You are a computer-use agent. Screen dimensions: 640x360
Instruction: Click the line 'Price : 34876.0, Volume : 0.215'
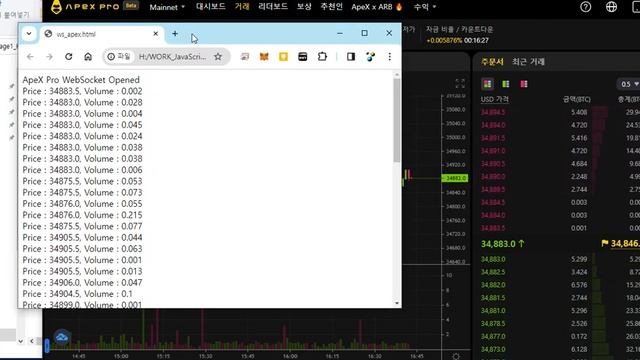tap(82, 215)
